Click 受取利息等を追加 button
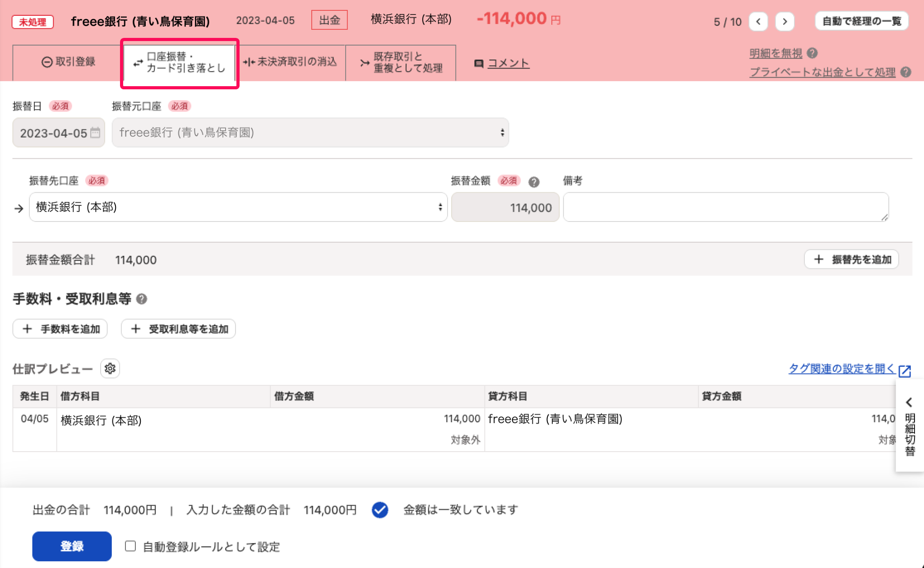 coord(178,329)
